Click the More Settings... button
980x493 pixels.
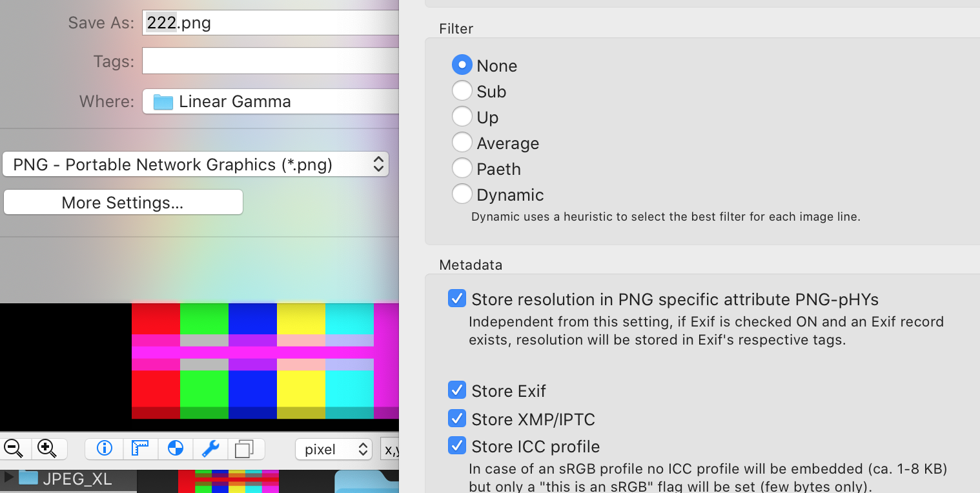123,203
